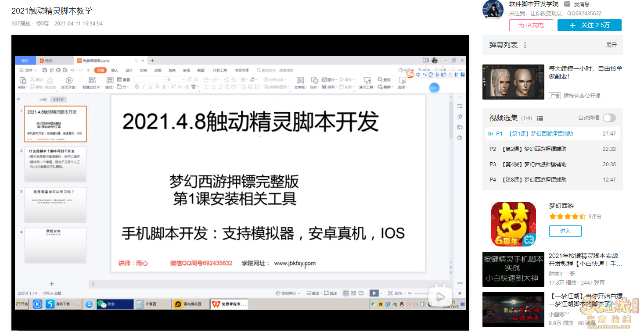
Task: Switch the 视频选集 list view icon
Action: pos(540,118)
